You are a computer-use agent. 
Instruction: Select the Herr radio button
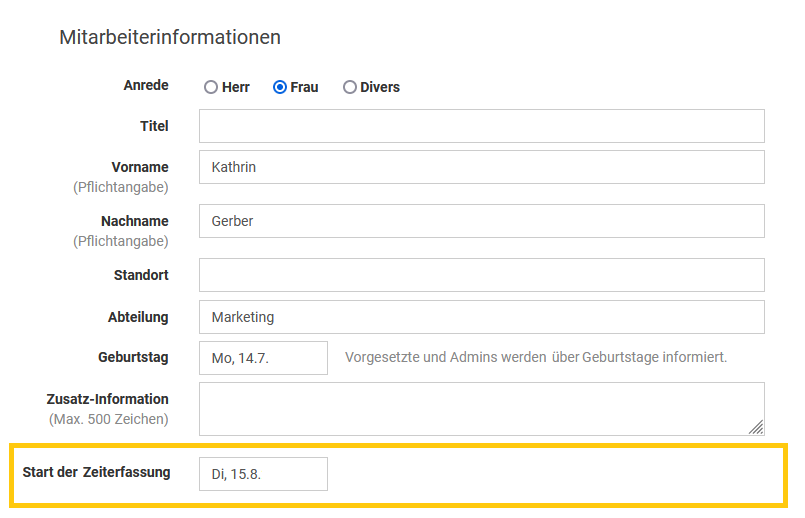tap(211, 87)
